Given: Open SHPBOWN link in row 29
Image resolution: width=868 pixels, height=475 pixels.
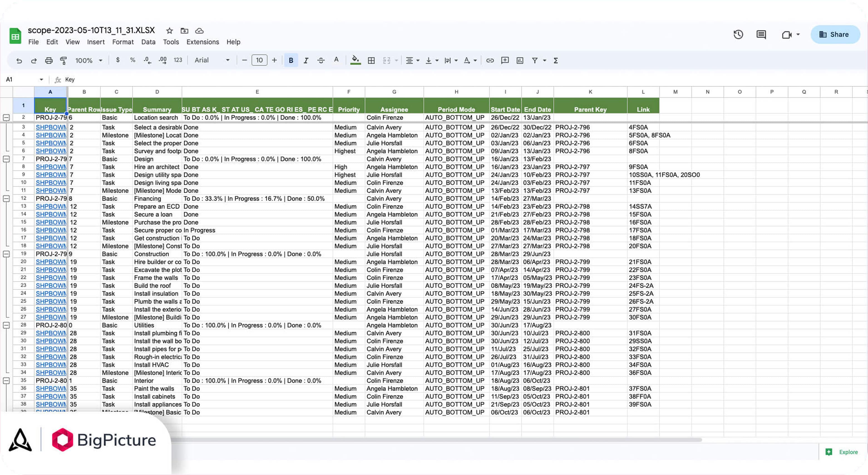Looking at the screenshot, I should tap(51, 333).
